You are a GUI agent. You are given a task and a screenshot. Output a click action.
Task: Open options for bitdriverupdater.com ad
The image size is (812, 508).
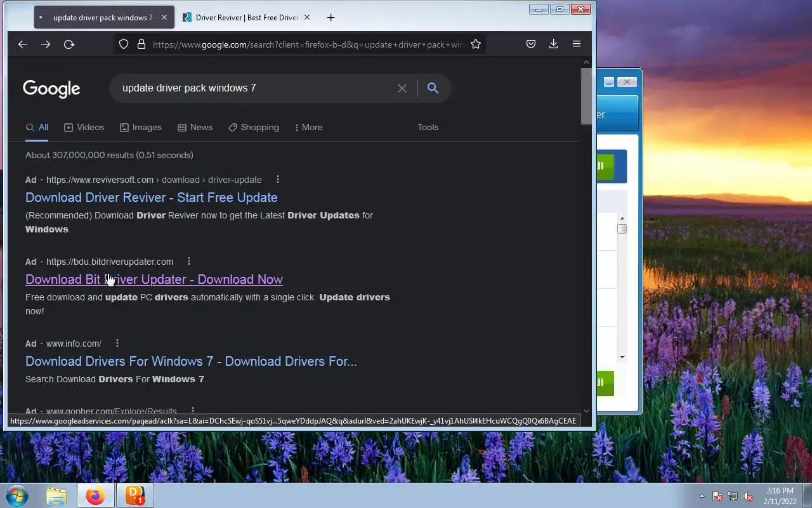pos(189,262)
